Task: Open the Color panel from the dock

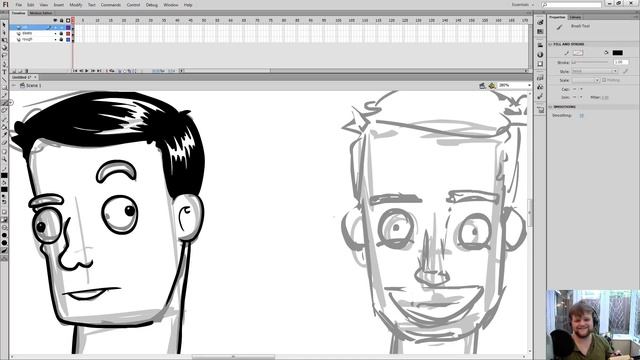Action: (540, 22)
